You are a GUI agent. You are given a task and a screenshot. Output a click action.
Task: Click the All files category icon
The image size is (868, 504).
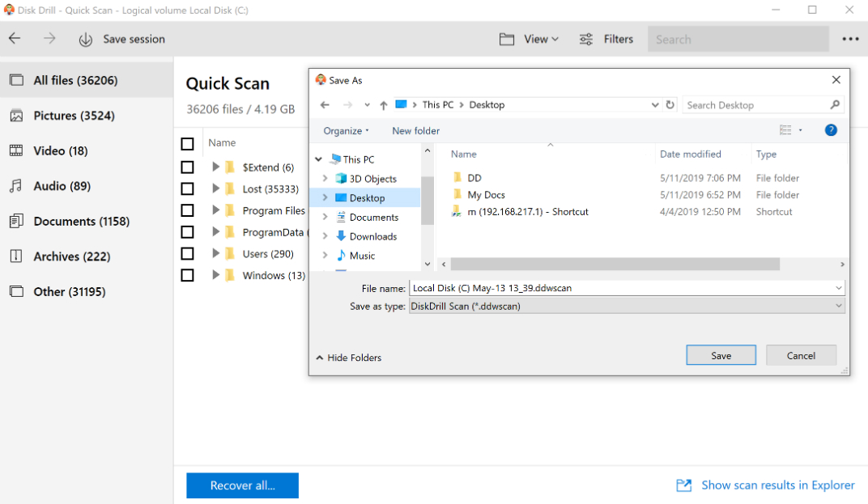(x=17, y=80)
